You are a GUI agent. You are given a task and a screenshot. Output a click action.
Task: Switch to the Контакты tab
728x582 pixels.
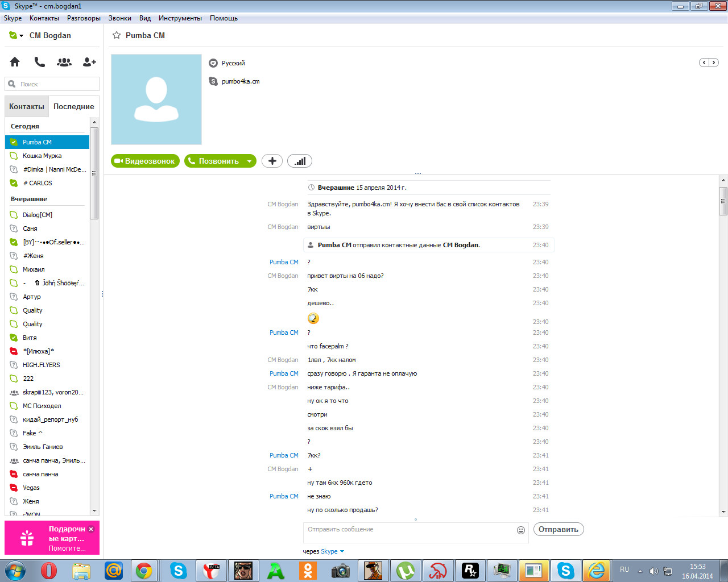[27, 106]
